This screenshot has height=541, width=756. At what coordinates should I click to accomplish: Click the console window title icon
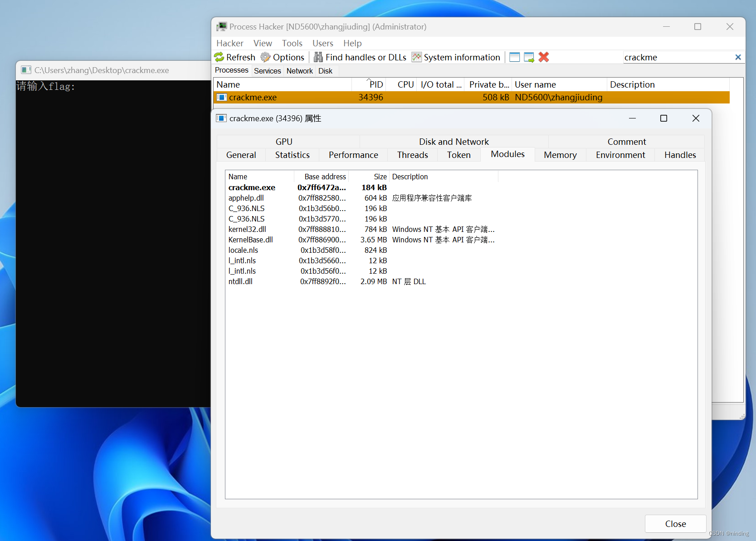tap(26, 70)
